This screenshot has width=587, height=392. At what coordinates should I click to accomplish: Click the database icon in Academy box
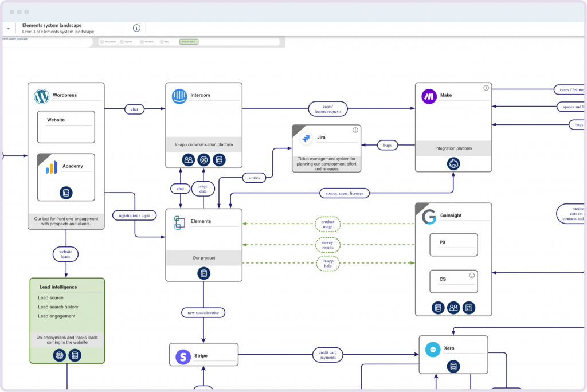click(66, 193)
